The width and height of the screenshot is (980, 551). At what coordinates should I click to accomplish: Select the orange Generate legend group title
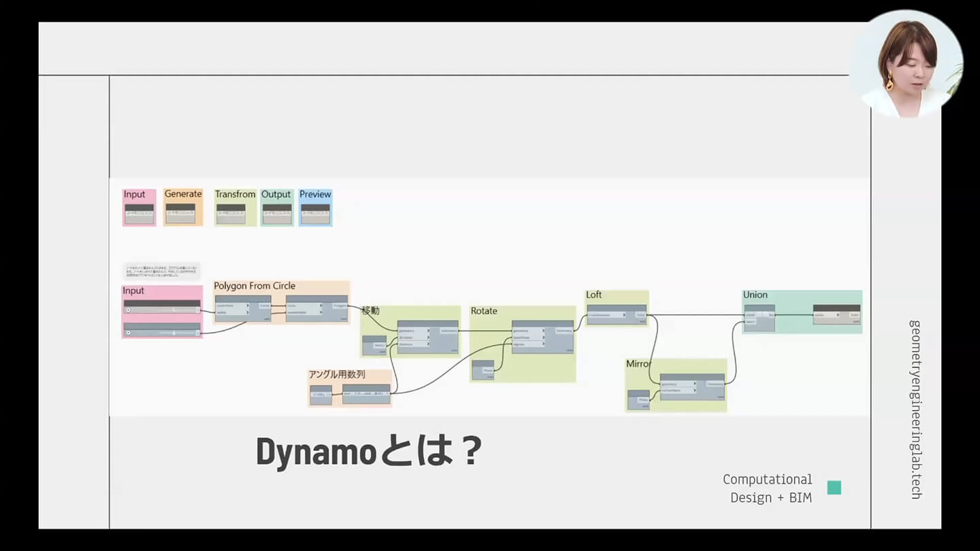tap(183, 194)
